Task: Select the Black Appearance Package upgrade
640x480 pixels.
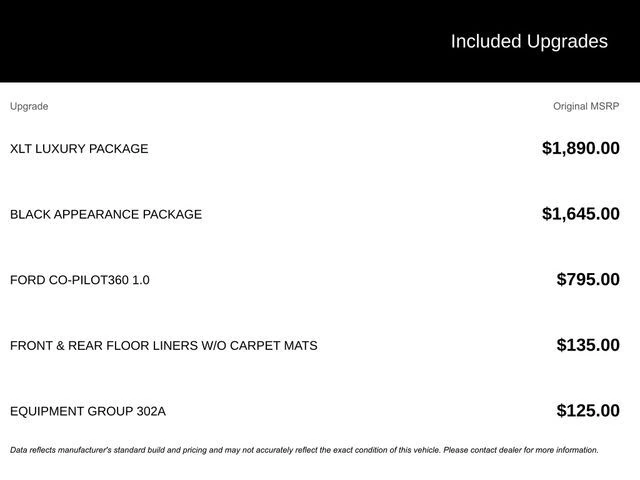Action: point(106,214)
